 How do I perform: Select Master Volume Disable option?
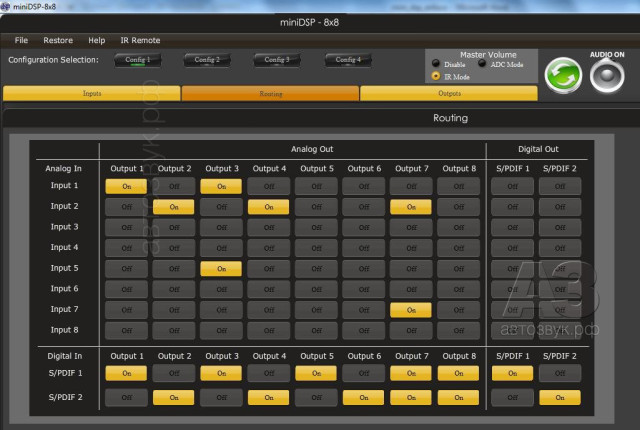[436, 63]
